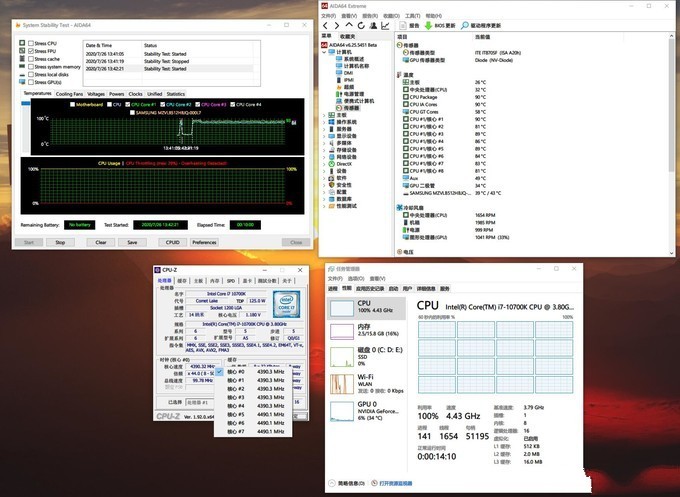Go forward using AIDA64 Extreme's right arrow
Image resolution: width=680 pixels, height=497 pixels.
(x=337, y=26)
